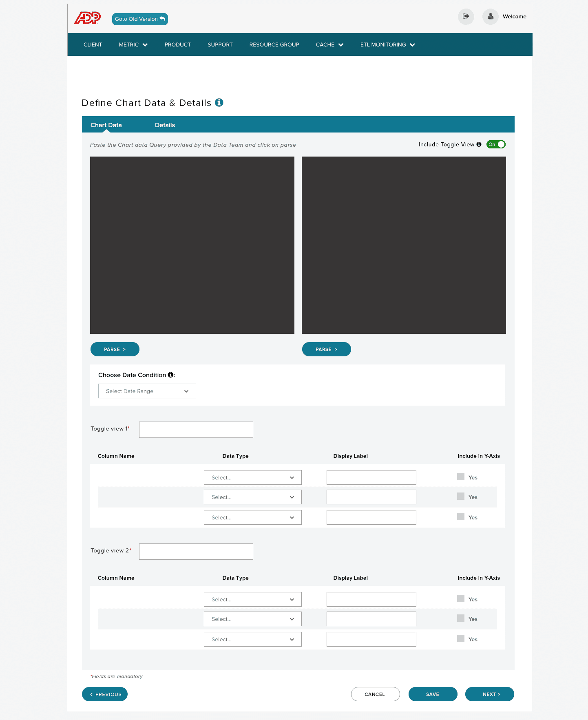Image resolution: width=588 pixels, height=720 pixels.
Task: Expand the METRIC menu
Action: [133, 44]
